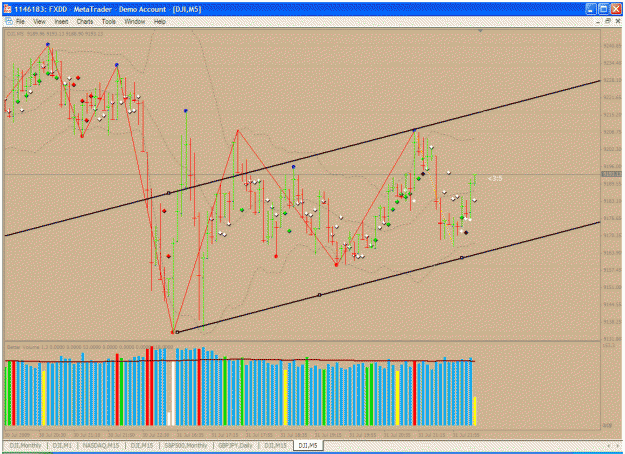
Task: Select the active DJI,M5 chart tab
Action: (x=308, y=445)
